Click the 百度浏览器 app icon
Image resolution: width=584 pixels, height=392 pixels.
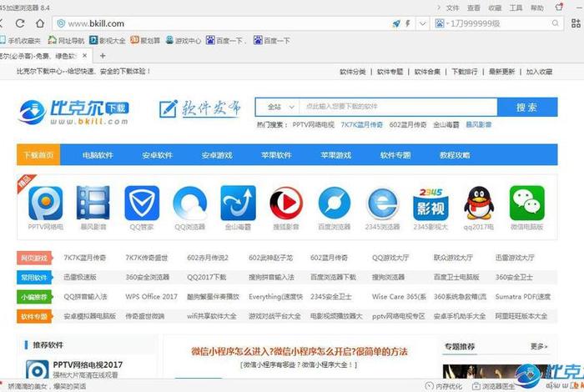tap(334, 204)
